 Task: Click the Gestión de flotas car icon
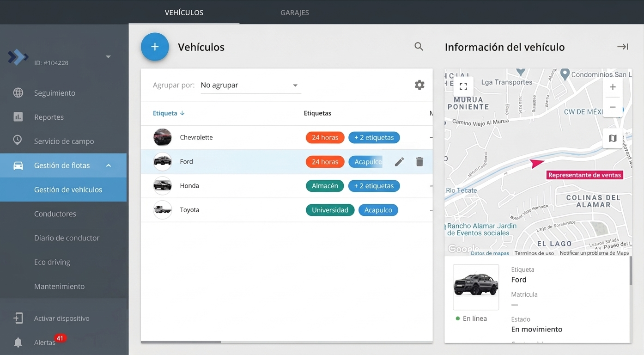[x=18, y=165]
